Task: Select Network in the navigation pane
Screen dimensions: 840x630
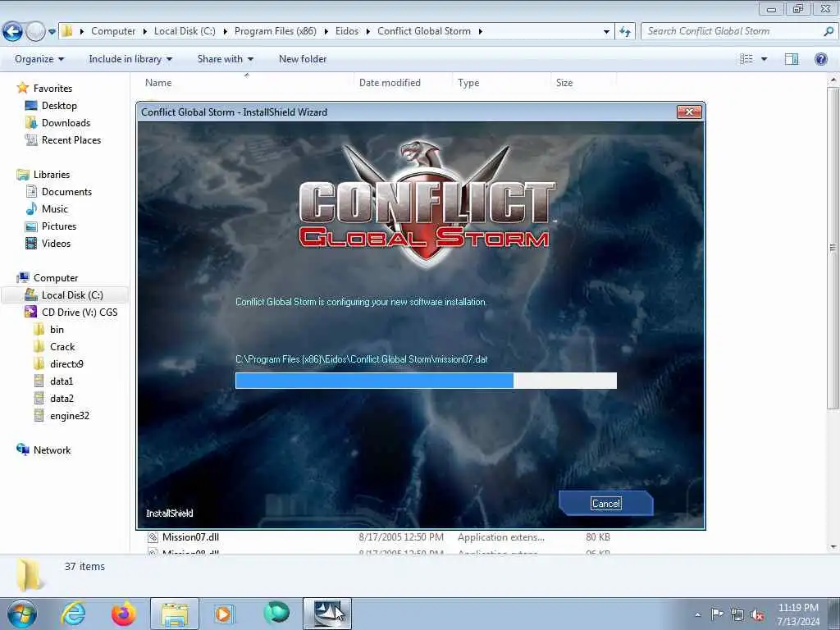Action: tap(52, 450)
